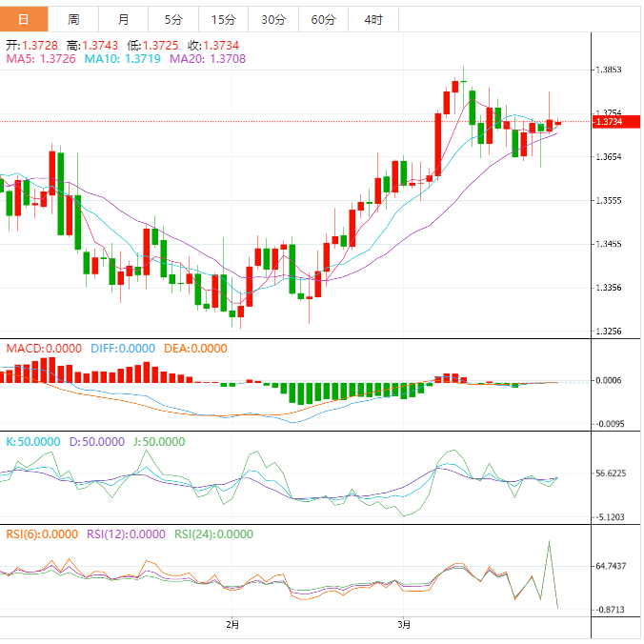Click the MA10 1.3719 indicator label
Image resolution: width=644 pixels, height=644 pixels.
pos(122,59)
